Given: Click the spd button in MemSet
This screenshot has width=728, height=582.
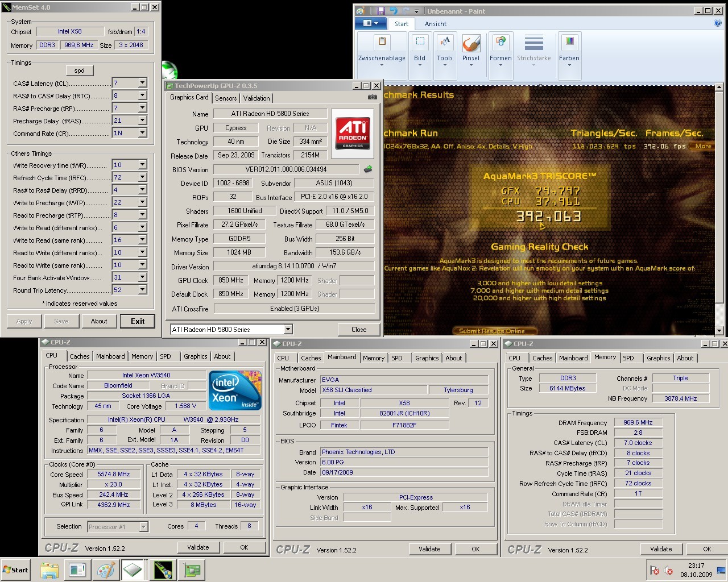Looking at the screenshot, I should coord(80,70).
